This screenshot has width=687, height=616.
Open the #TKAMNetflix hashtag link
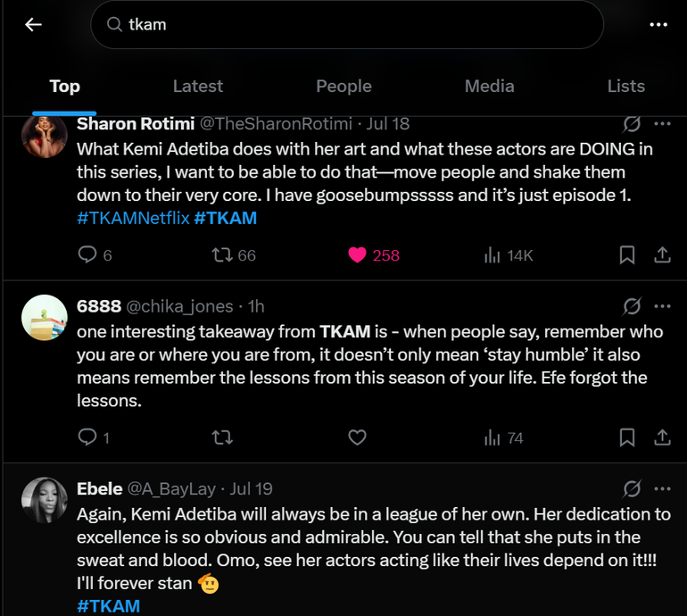click(133, 218)
